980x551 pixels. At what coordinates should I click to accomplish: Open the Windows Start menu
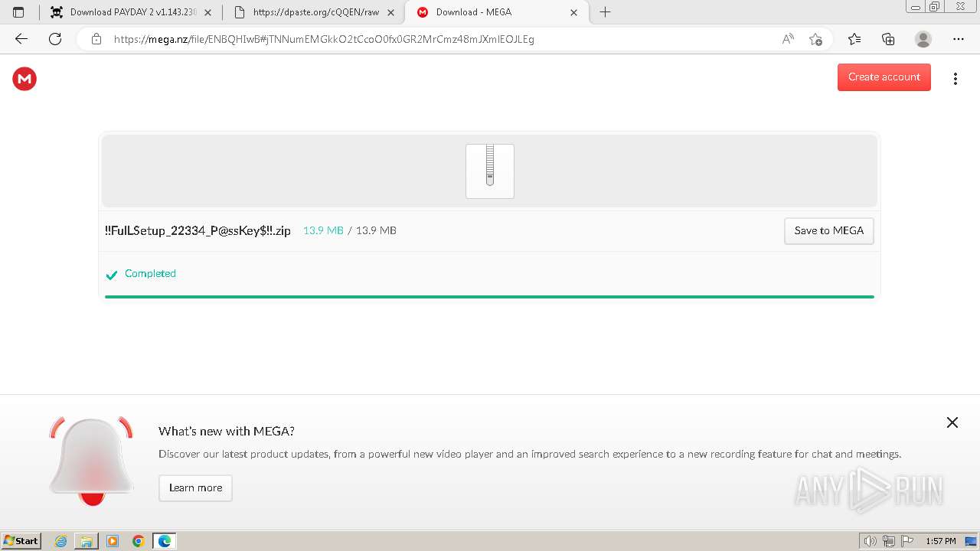pos(21,541)
